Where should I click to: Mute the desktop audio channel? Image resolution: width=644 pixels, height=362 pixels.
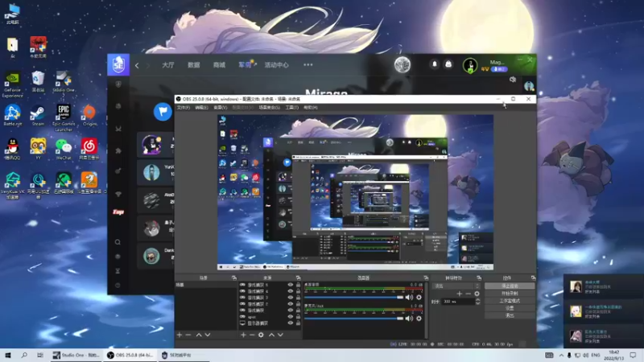[409, 297]
